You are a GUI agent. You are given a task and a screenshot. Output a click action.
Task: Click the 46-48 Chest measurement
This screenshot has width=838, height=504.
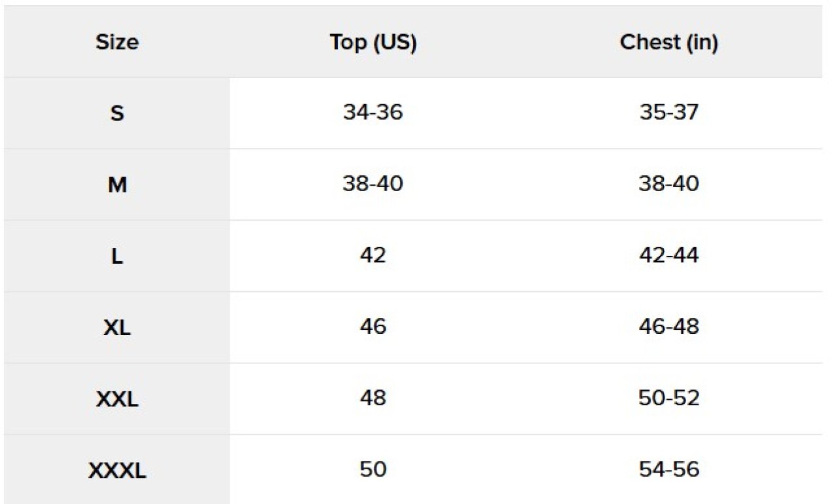tap(668, 326)
